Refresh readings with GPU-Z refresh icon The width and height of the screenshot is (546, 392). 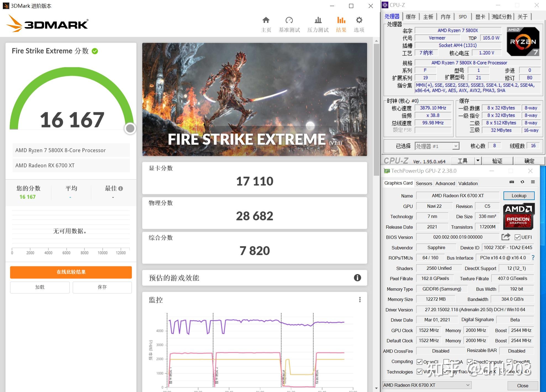(x=522, y=182)
